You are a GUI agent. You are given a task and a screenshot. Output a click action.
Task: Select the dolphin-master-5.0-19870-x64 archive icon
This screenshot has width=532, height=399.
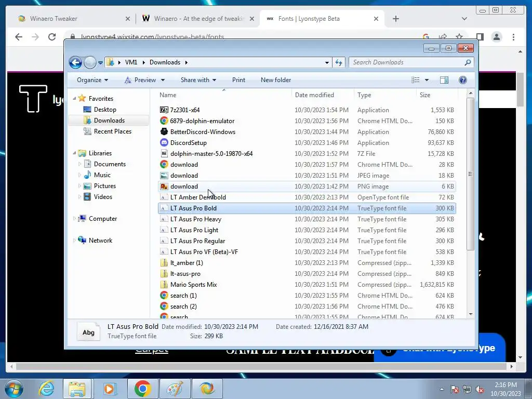(x=164, y=153)
